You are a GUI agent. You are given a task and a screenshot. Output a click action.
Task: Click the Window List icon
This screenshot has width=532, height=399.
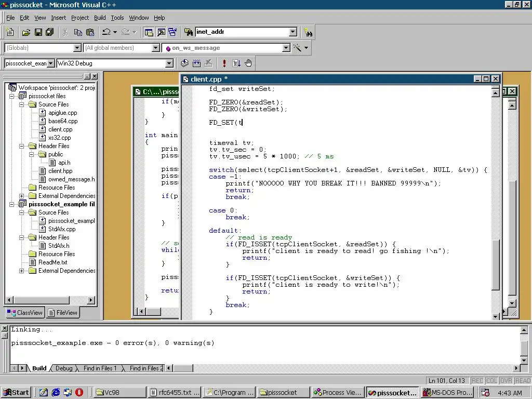(x=172, y=32)
